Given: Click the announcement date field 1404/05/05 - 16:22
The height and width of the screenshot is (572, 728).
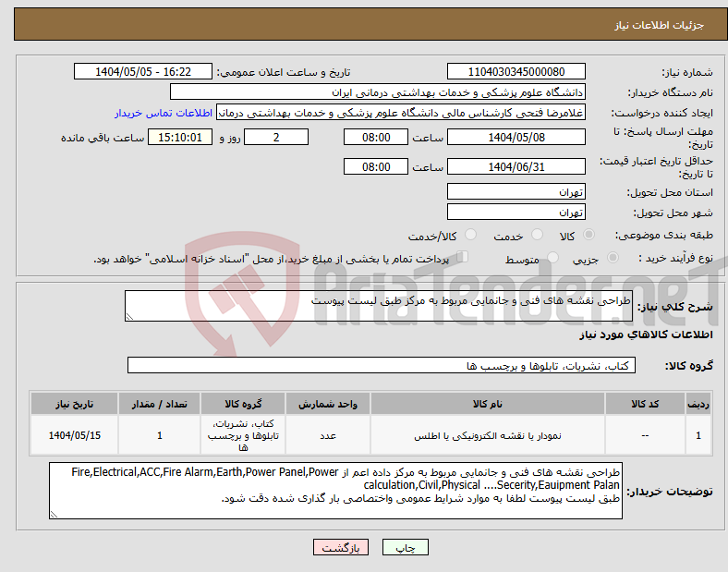Looking at the screenshot, I should [143, 71].
